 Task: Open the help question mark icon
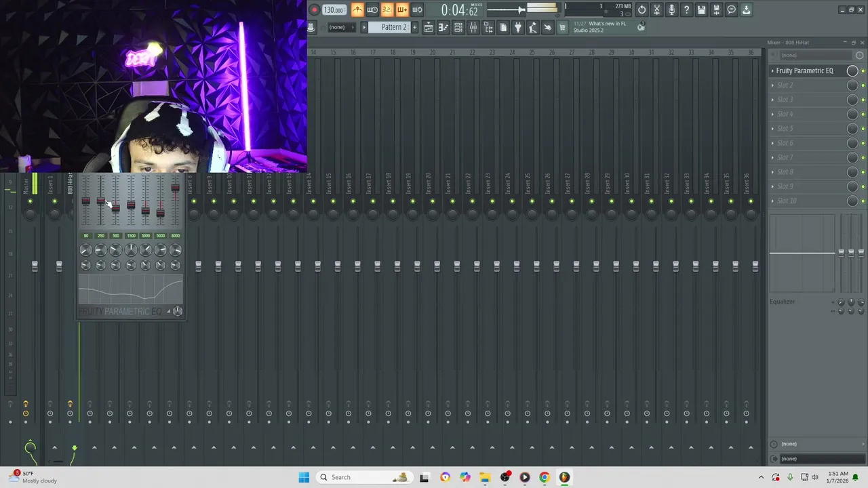686,9
